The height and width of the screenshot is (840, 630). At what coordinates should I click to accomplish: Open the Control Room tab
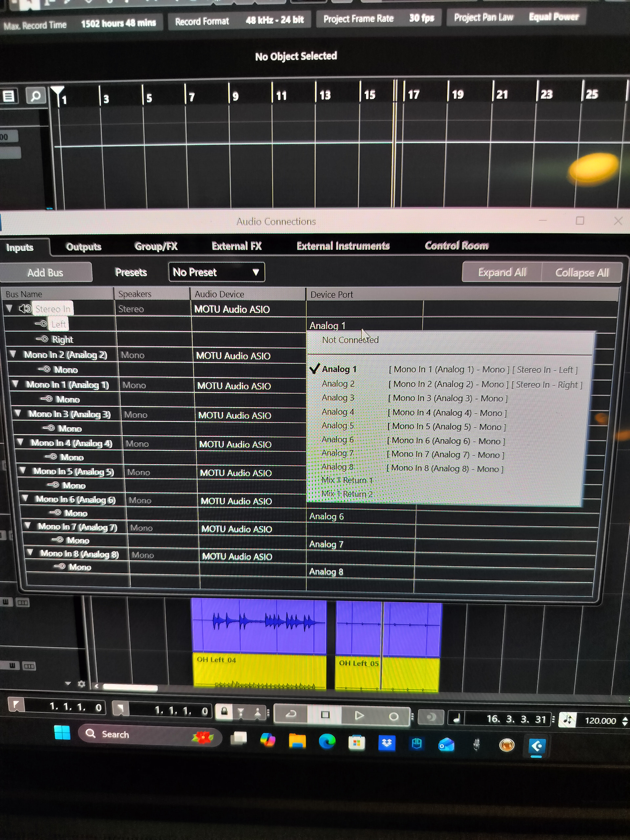(x=456, y=246)
